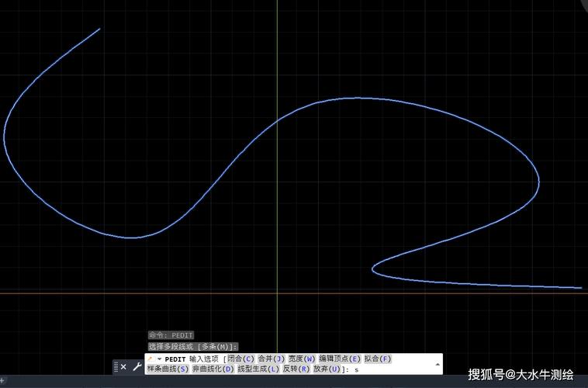
Task: Choose the 样条曲线(S) spline option
Action: pyautogui.click(x=168, y=369)
